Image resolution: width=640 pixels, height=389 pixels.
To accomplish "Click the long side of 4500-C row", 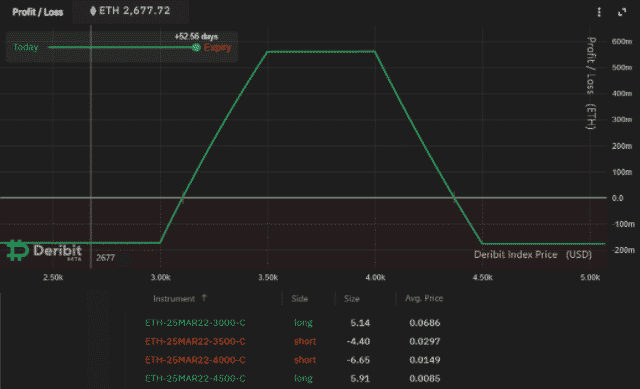I will 303,379.
